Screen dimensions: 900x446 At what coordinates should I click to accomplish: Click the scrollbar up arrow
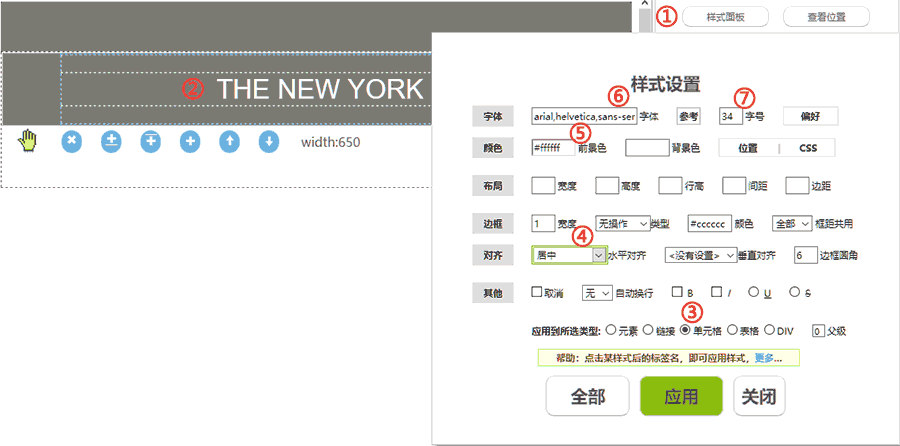(645, 4)
